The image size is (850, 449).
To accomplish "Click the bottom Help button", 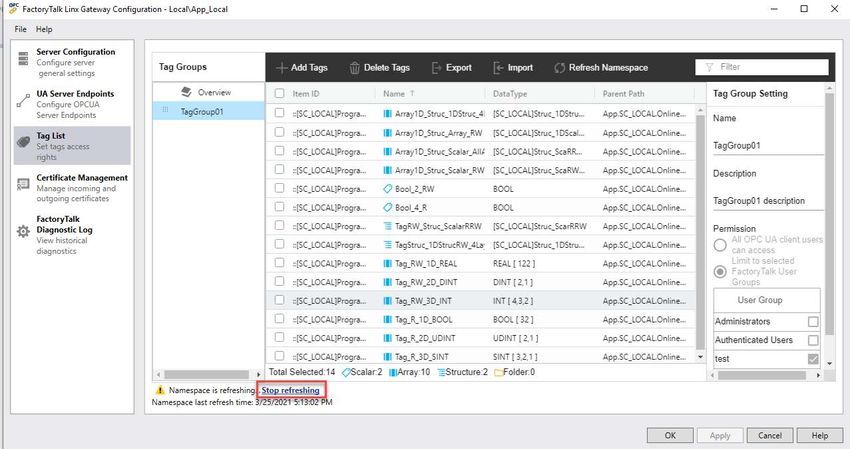I will click(x=820, y=435).
